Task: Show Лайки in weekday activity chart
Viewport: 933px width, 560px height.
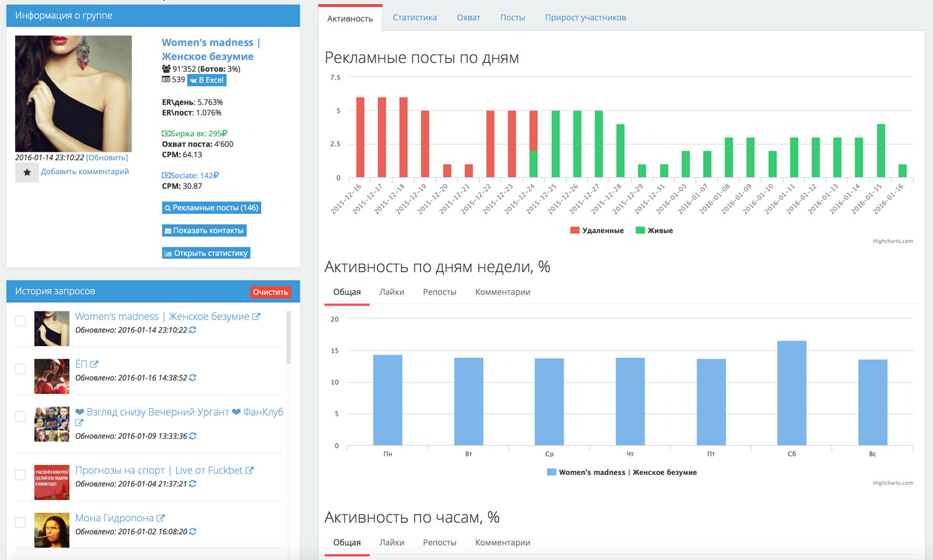Action: (392, 292)
